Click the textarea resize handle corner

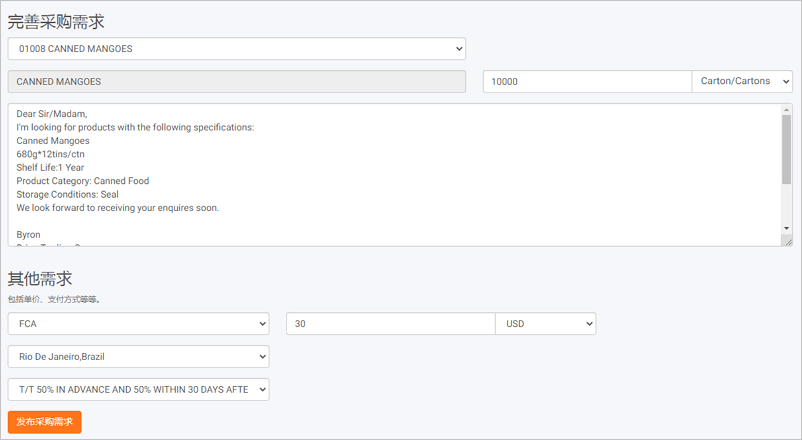tap(788, 241)
